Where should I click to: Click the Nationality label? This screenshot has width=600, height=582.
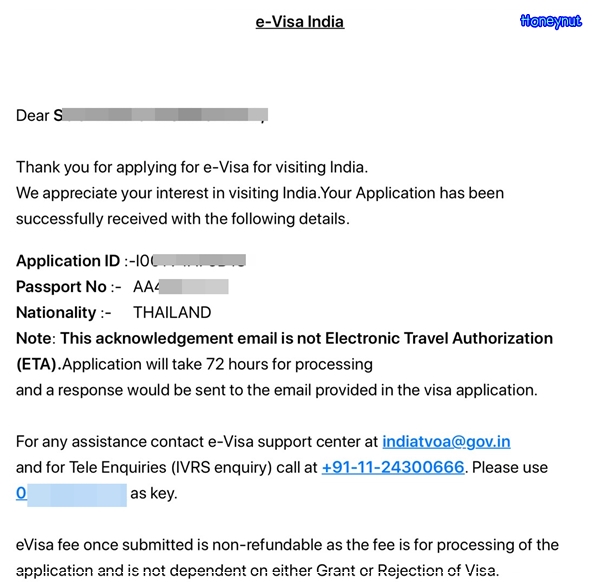tap(56, 313)
